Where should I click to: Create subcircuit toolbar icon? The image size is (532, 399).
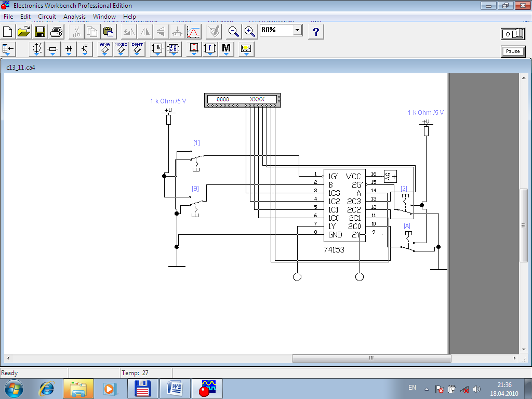coord(178,32)
